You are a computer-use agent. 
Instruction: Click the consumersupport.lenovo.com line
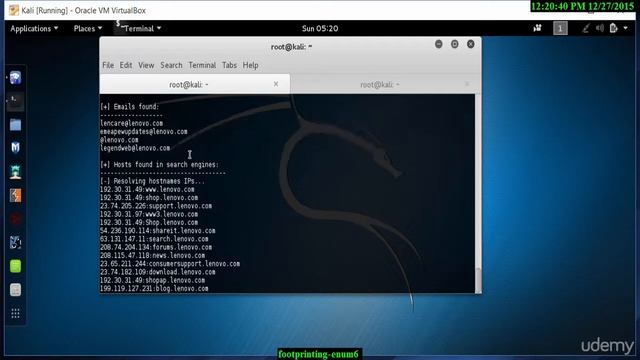click(170, 264)
